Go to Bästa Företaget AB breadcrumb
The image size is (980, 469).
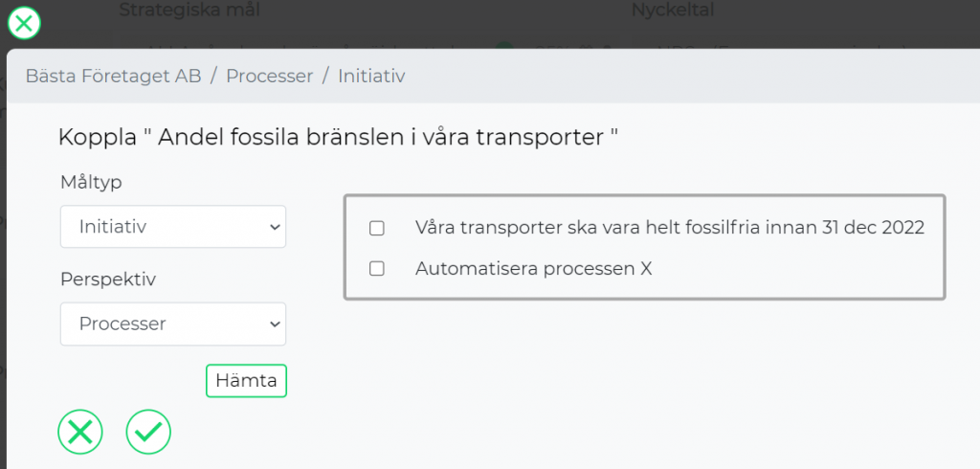113,77
